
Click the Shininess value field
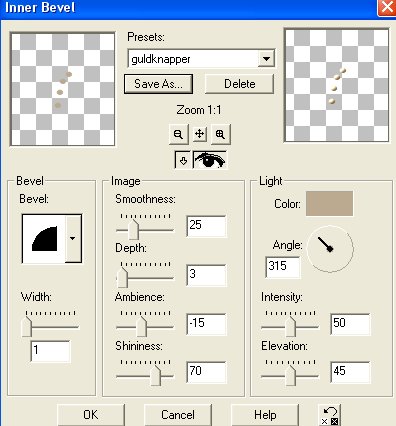(206, 372)
